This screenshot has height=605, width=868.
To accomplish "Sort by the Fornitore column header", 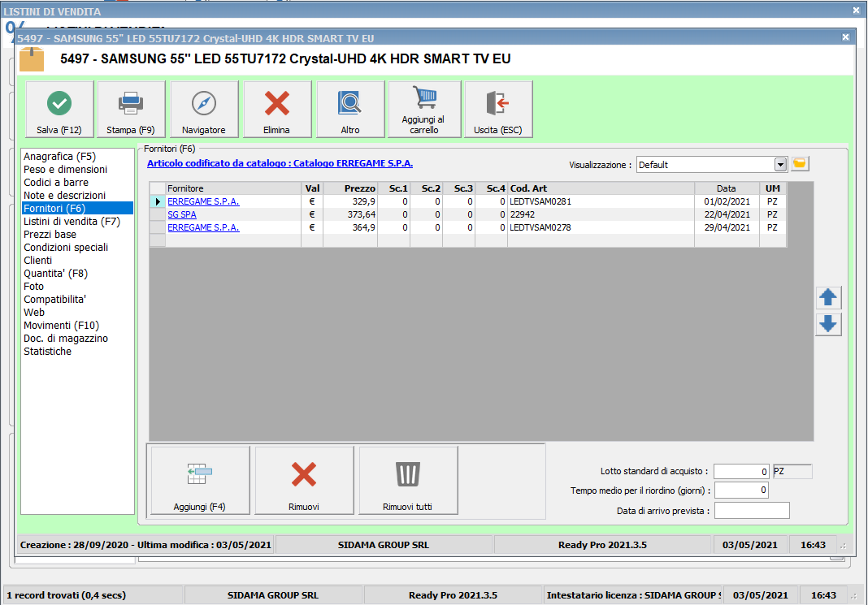I will 233,188.
